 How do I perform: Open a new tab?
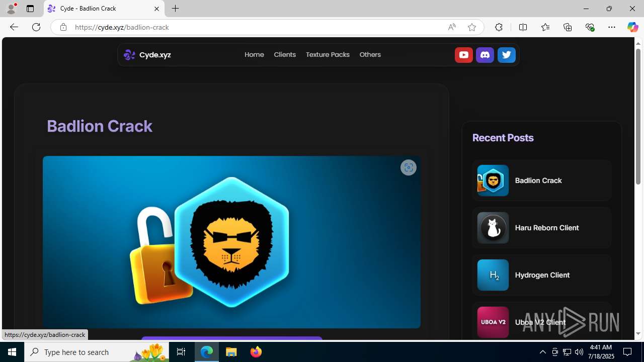175,9
